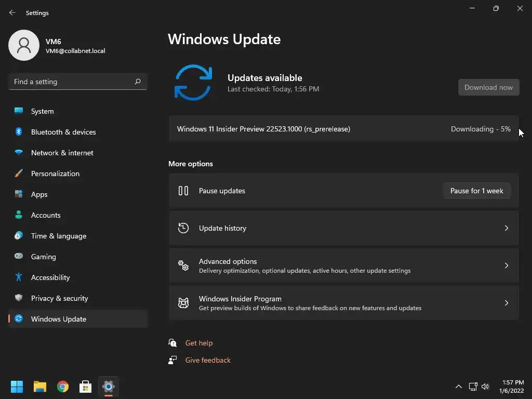This screenshot has width=532, height=399.
Task: Click the volume speaker icon in tray
Action: click(x=485, y=387)
